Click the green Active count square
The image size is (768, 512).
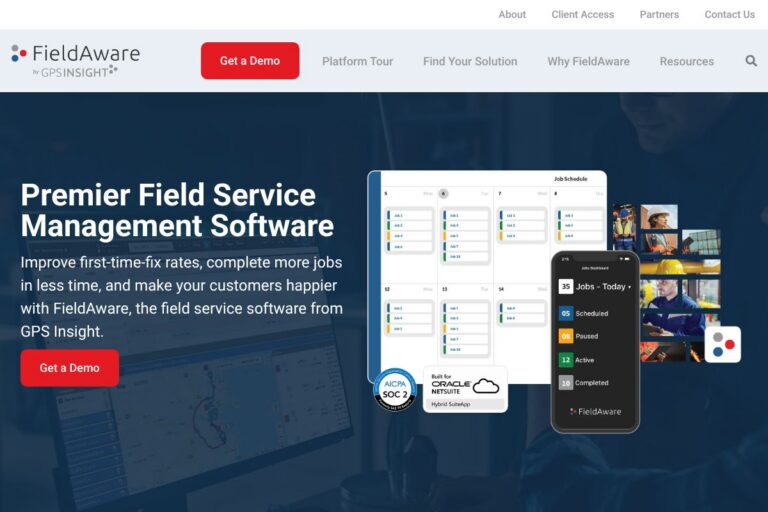click(566, 360)
